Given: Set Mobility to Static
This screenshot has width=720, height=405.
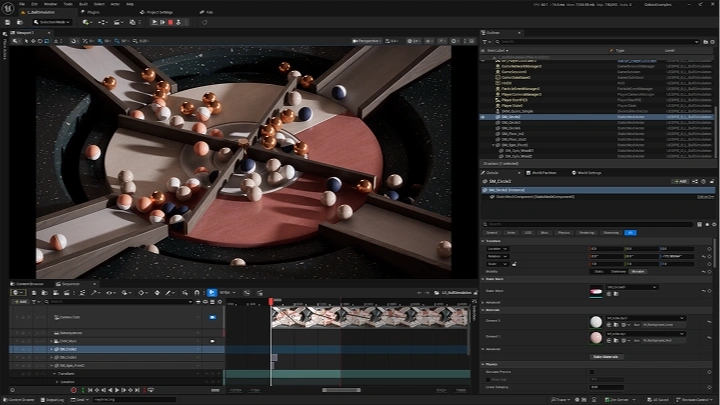Looking at the screenshot, I should point(598,271).
